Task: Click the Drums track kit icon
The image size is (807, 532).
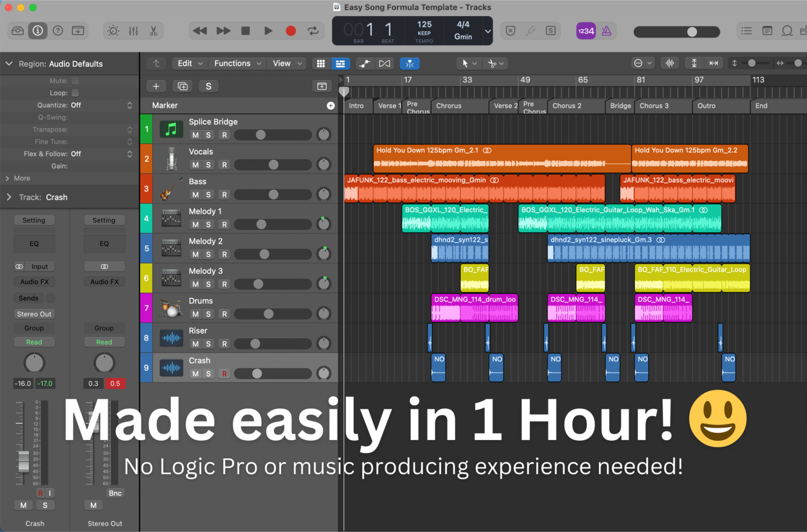Action: click(x=171, y=308)
